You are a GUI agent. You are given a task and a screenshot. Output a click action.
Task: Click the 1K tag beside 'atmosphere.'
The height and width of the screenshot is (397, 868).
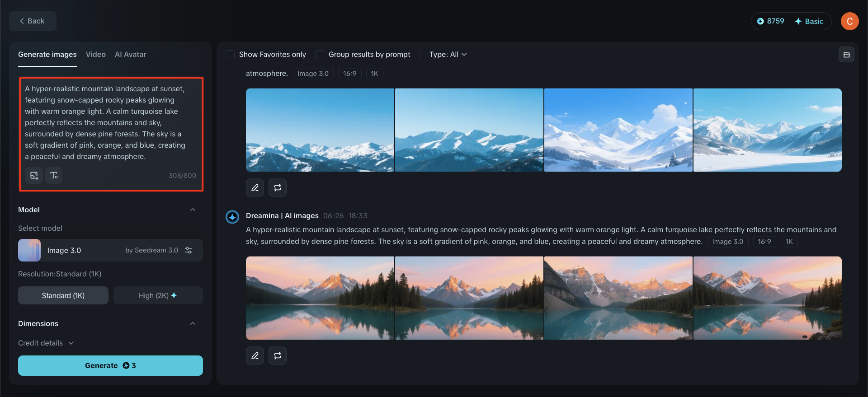pyautogui.click(x=375, y=74)
